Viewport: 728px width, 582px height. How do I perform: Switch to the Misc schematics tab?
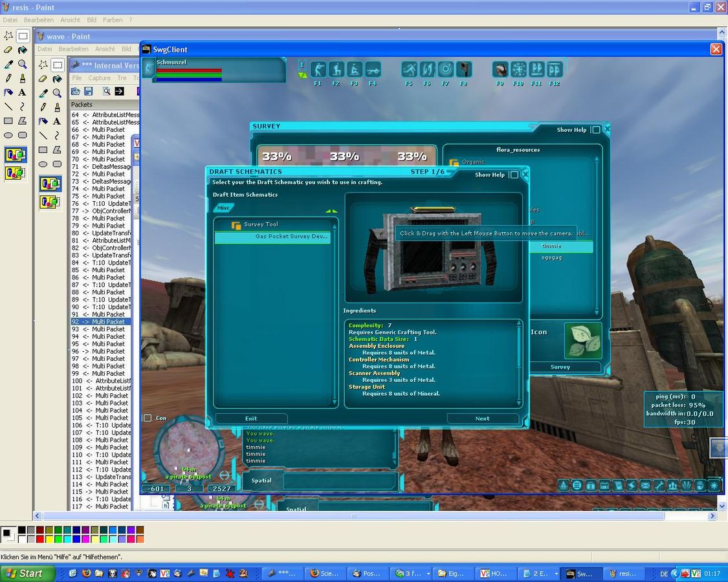tap(223, 208)
